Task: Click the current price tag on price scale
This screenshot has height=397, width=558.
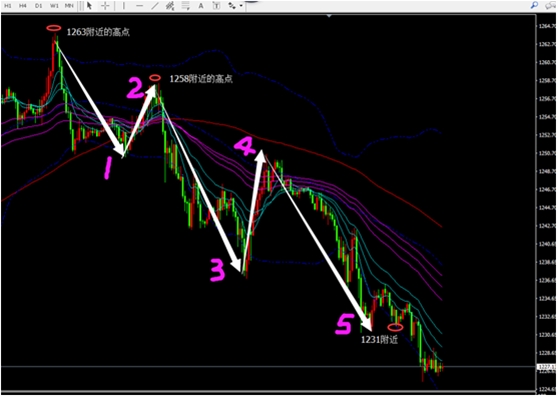Action: pos(547,367)
